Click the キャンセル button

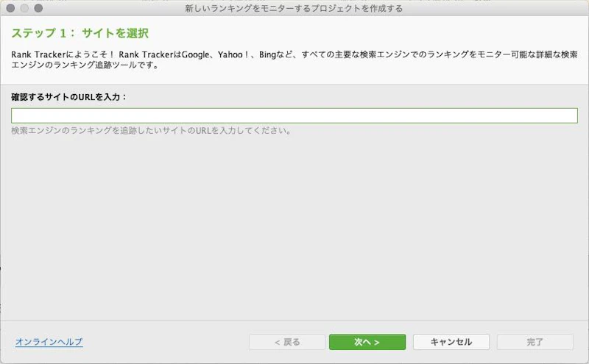click(451, 342)
